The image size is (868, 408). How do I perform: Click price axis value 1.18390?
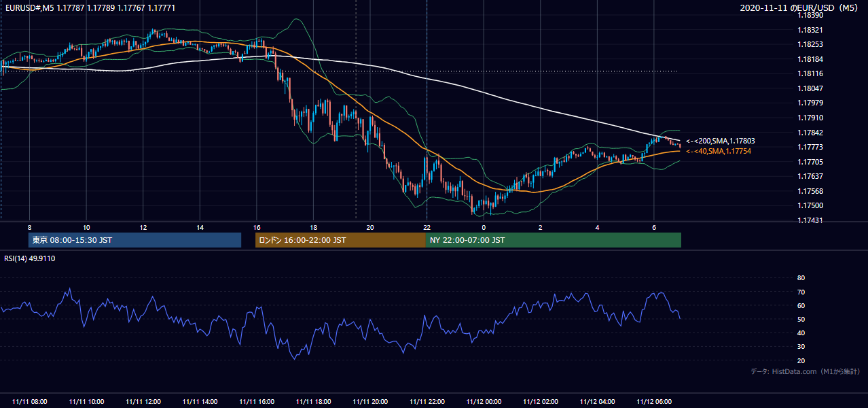811,15
